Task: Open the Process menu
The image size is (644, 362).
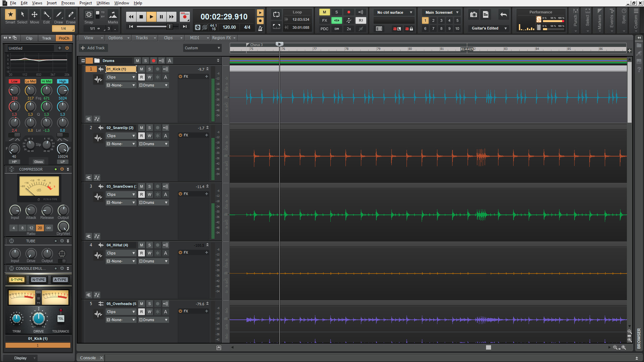Action: click(x=68, y=3)
